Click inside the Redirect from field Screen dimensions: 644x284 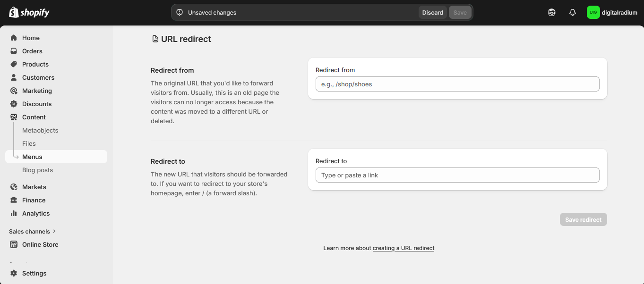pos(457,84)
